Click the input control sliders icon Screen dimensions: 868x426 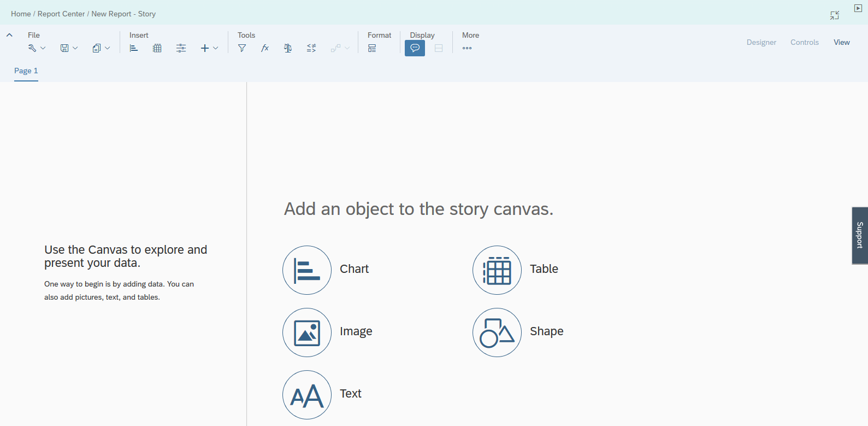click(x=181, y=48)
